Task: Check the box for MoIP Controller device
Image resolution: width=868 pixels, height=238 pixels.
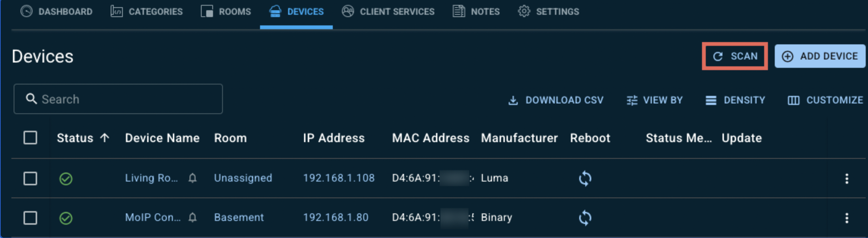Action: [30, 218]
